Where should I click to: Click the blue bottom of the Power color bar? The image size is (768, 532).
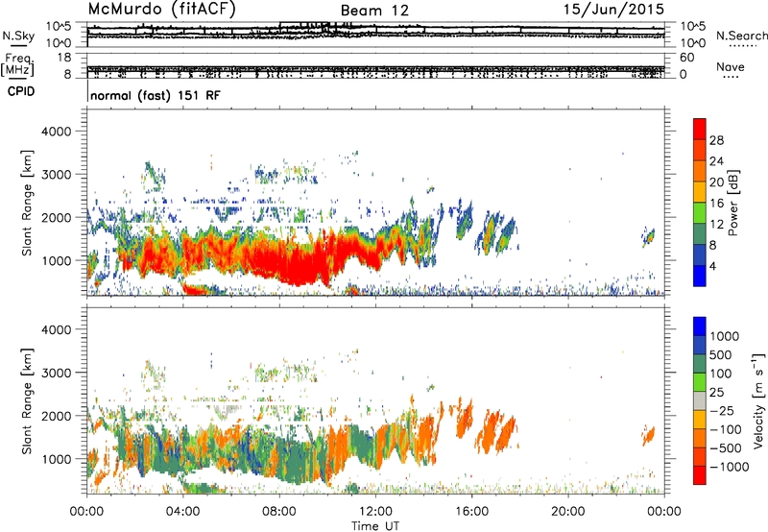pos(700,276)
